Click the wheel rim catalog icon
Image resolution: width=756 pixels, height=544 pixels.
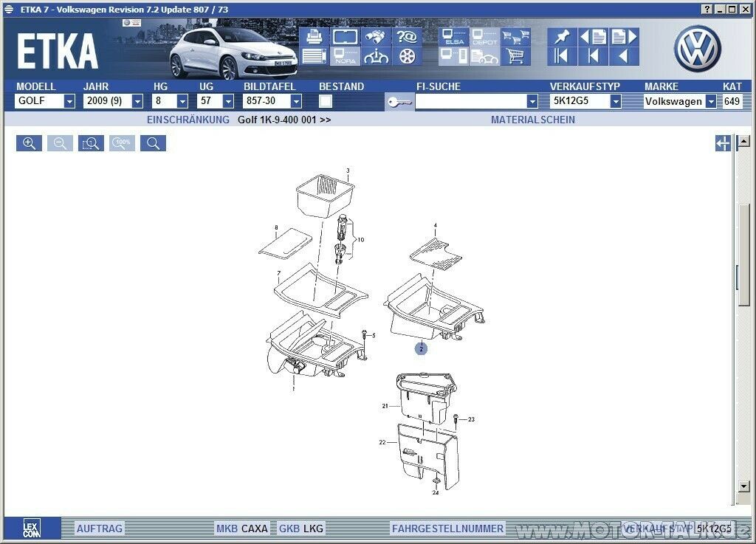(407, 56)
